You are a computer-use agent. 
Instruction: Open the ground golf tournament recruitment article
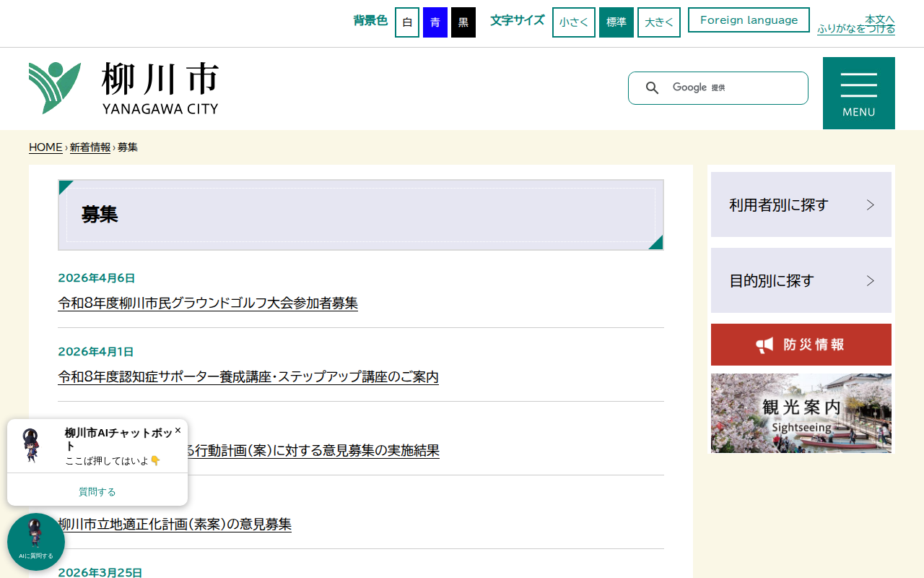click(x=208, y=303)
